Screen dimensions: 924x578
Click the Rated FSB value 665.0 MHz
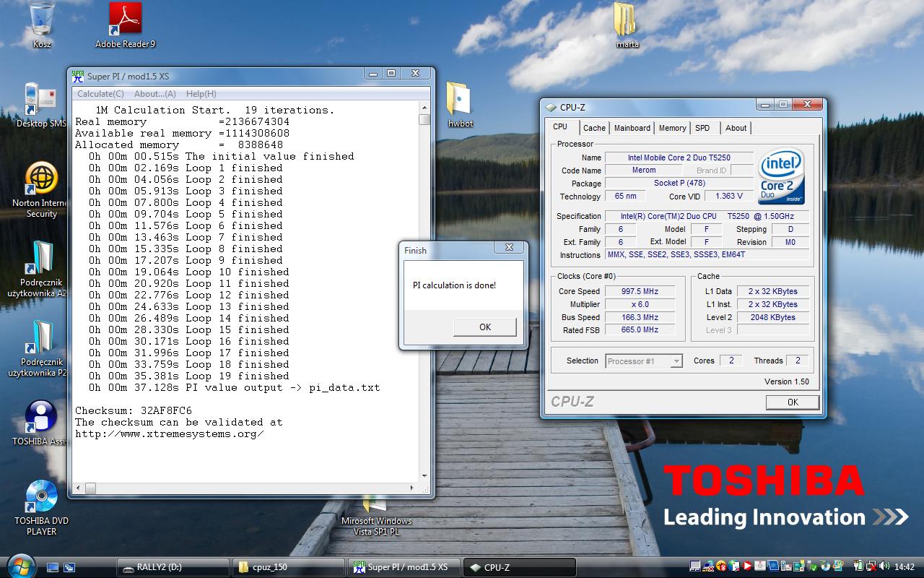pyautogui.click(x=639, y=330)
